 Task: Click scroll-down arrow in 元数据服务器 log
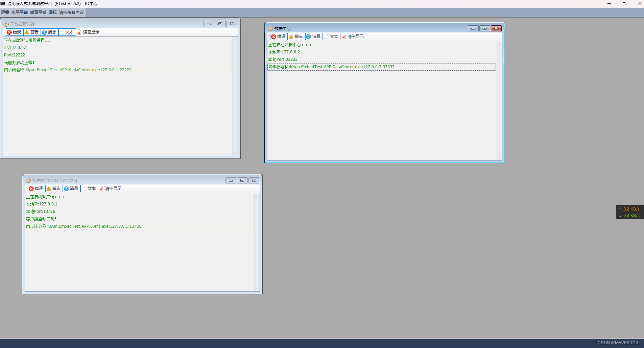coord(235,153)
